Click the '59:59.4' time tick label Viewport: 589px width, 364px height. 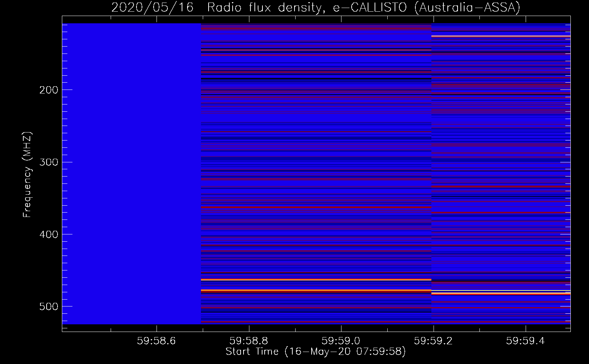coord(526,341)
